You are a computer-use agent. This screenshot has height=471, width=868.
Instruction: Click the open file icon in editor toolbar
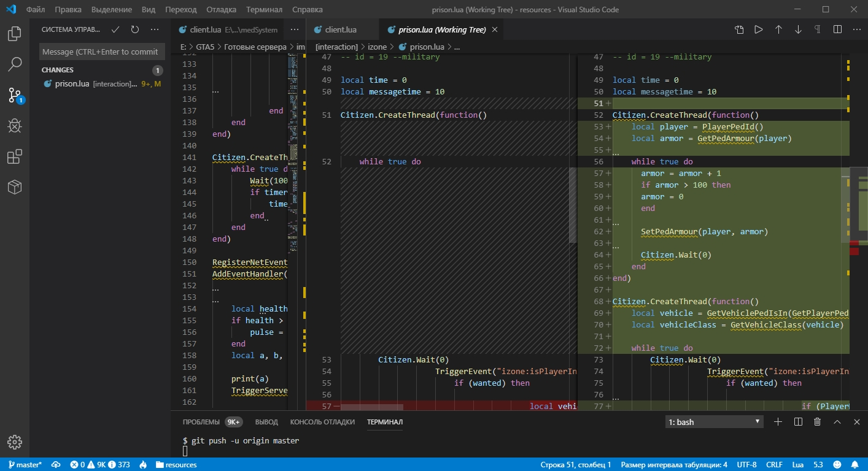[739, 29]
